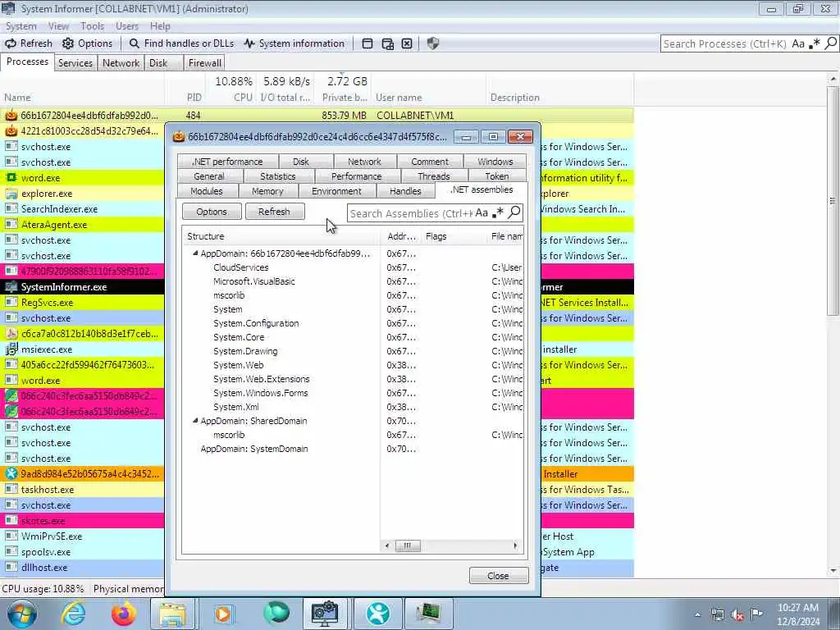Click Refresh button in assemblies tab
This screenshot has height=630, width=840.
click(x=274, y=212)
